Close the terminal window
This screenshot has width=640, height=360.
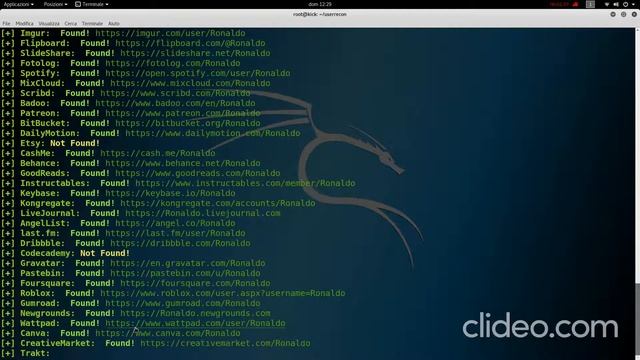[634, 14]
